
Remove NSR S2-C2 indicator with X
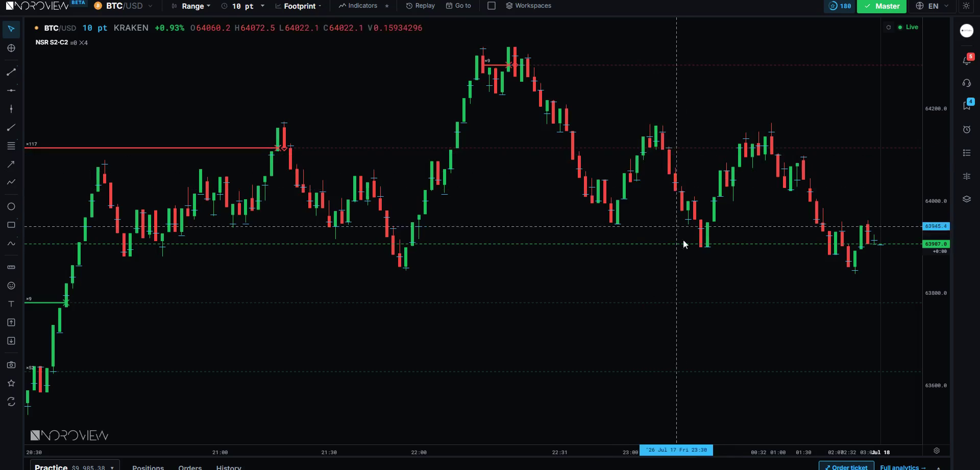pyautogui.click(x=81, y=43)
